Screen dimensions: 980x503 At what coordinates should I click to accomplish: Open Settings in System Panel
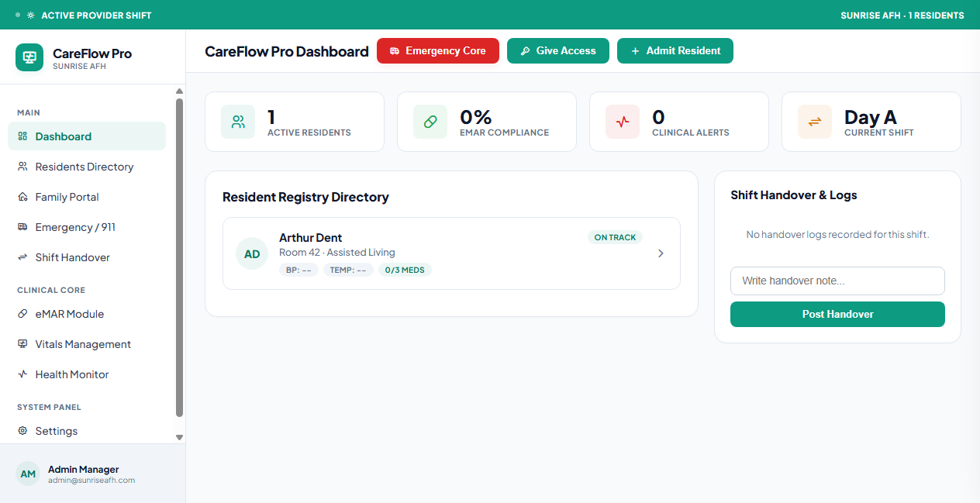87,431
